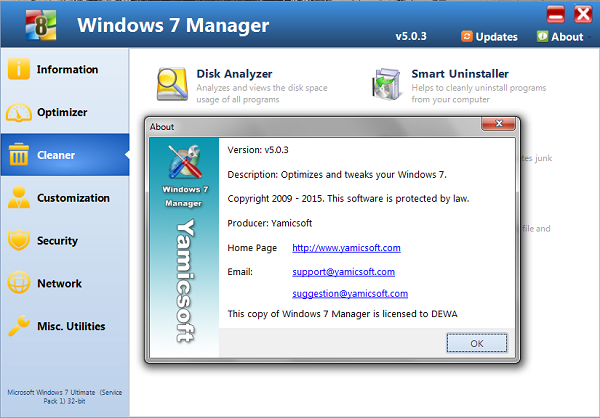Screen dimensions: 600x418
Task: Open the Misc. Utilities section
Action: click(x=71, y=326)
